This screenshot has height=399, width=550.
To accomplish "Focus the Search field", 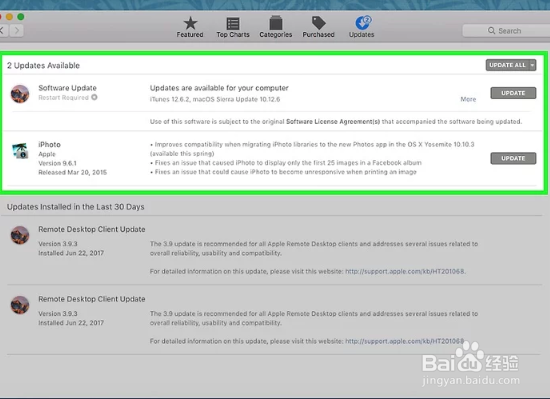I will point(506,31).
